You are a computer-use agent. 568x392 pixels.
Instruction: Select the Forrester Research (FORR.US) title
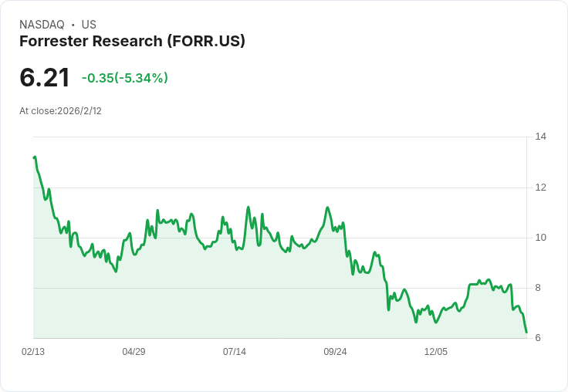[132, 42]
